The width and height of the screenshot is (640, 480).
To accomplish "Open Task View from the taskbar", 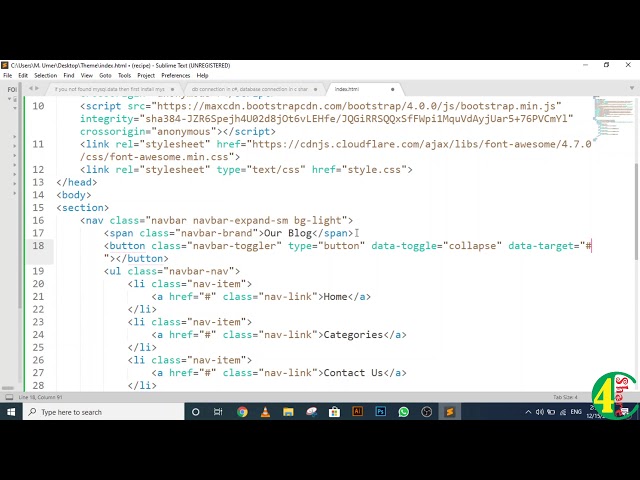I will click(218, 412).
